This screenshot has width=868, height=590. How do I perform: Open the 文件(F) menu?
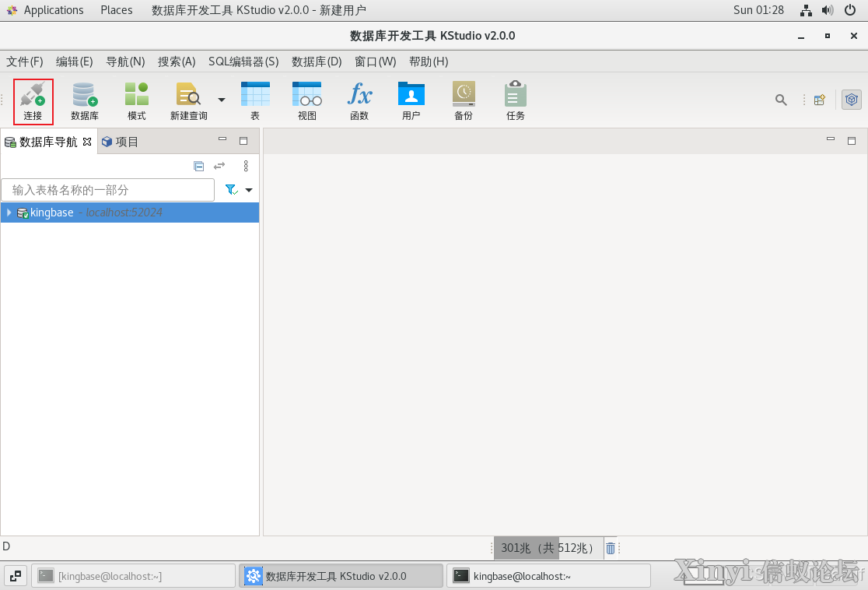[x=24, y=61]
